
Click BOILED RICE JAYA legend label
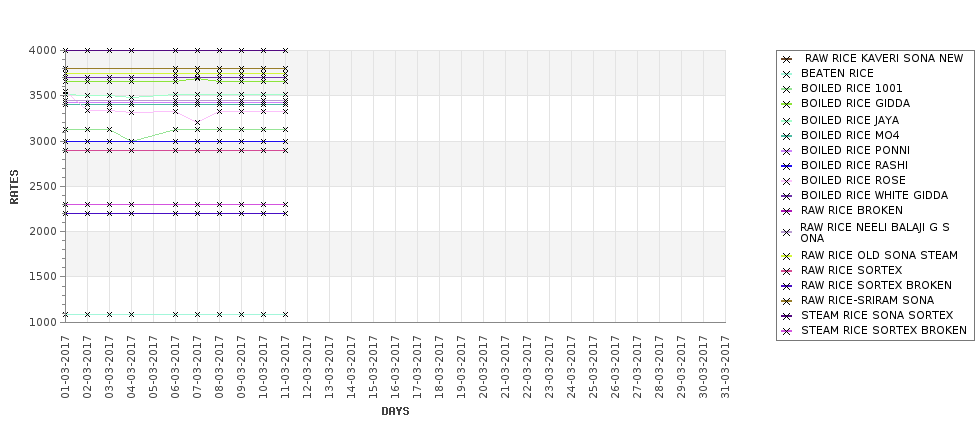point(849,120)
